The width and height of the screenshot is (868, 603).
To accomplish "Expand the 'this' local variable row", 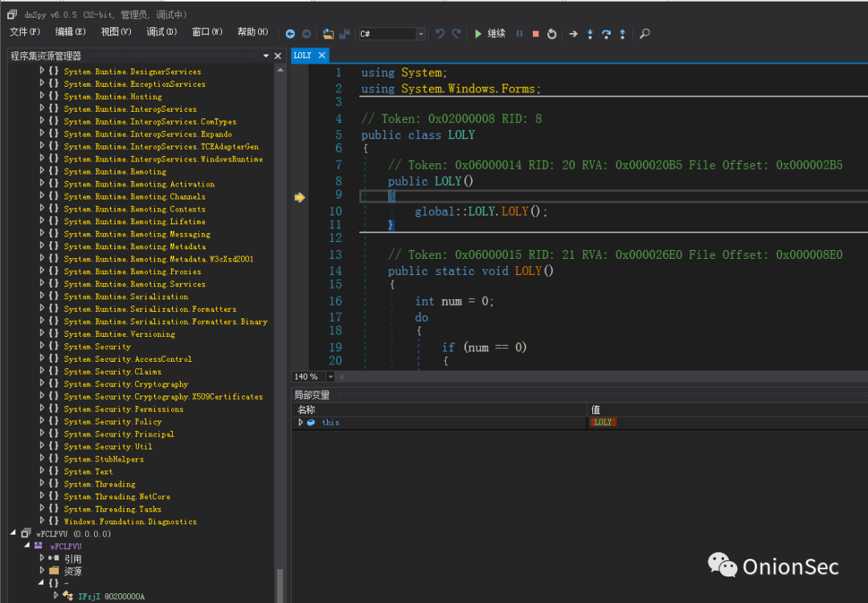I will [x=301, y=422].
